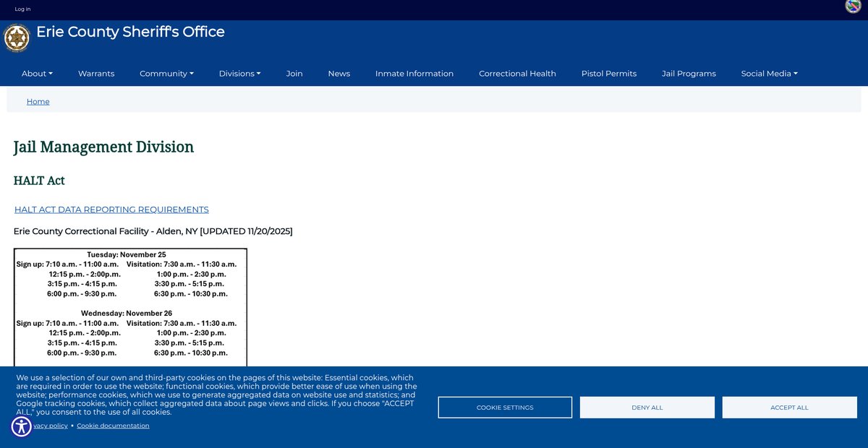Screen dimensions: 868x448
Task: Expand the About dropdown menu
Action: [38, 74]
